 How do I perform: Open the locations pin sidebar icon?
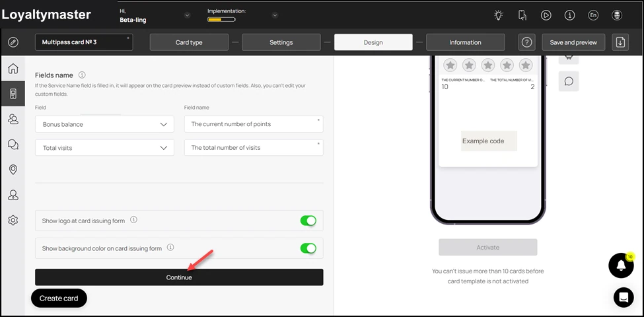[x=13, y=169]
